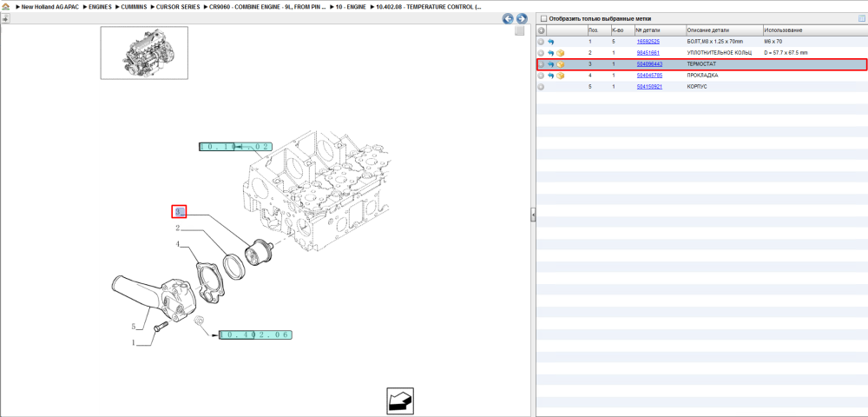The width and height of the screenshot is (868, 417).
Task: Click description 'ПРОКЛАДКА'
Action: coord(702,76)
